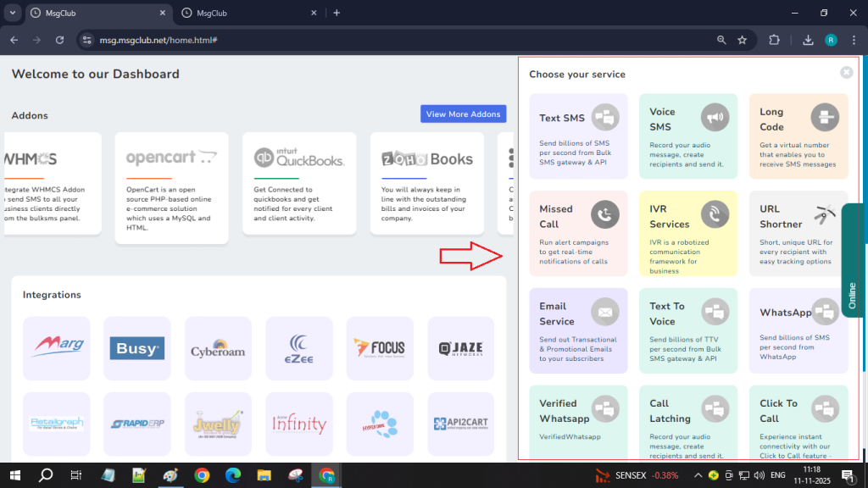Select the Voice SMS megaphone icon
The width and height of the screenshot is (868, 488).
[715, 116]
